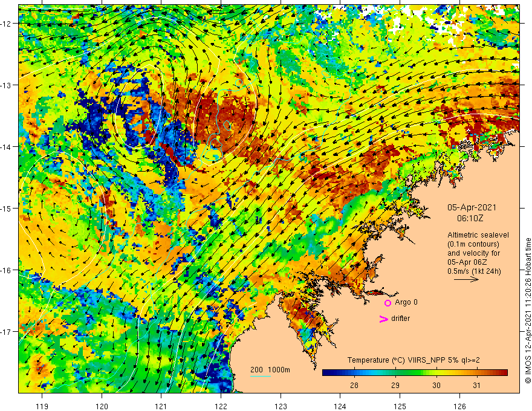
Task: Click the 'Argo 0' legend label
Action: [x=406, y=302]
